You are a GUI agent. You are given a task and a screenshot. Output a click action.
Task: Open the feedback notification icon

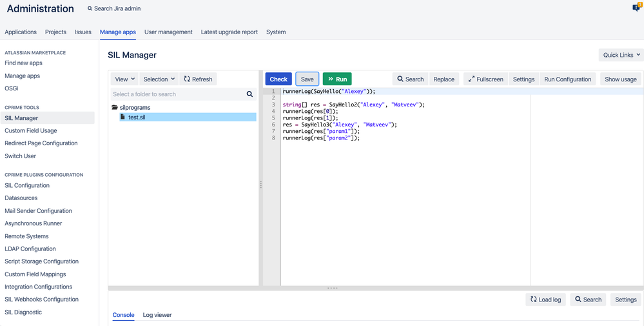(636, 7)
